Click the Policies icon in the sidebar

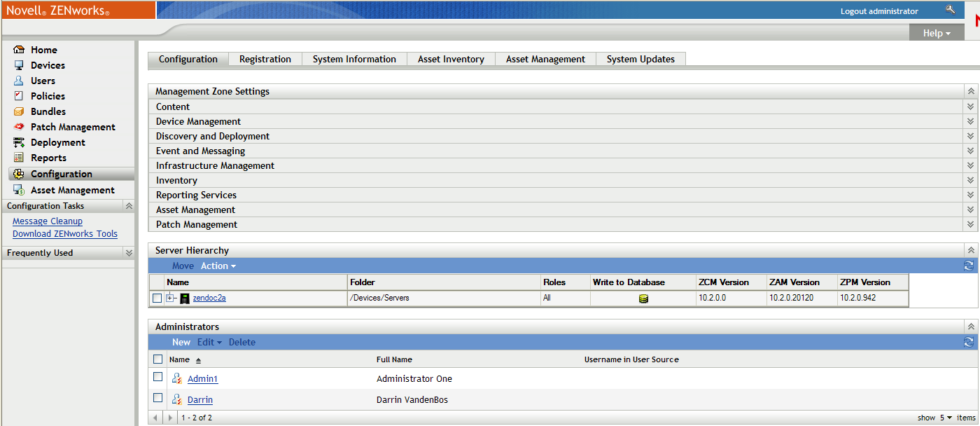19,96
